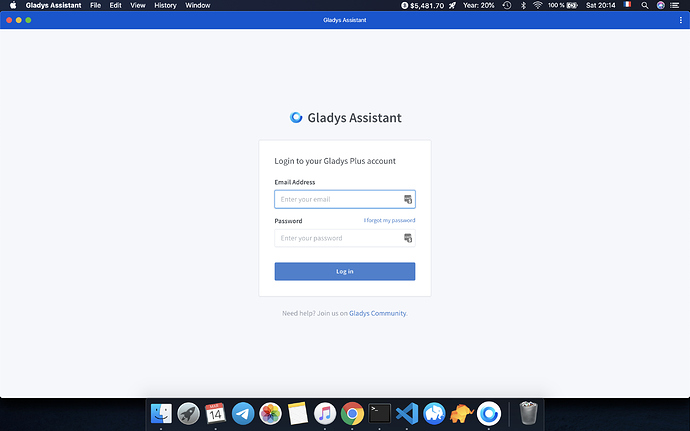Follow the 'I forgot my password' link

[389, 220]
